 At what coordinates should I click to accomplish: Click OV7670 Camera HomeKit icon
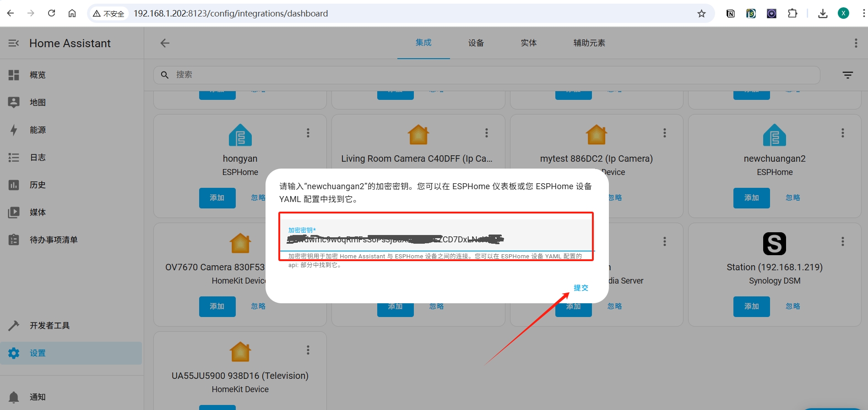click(240, 243)
